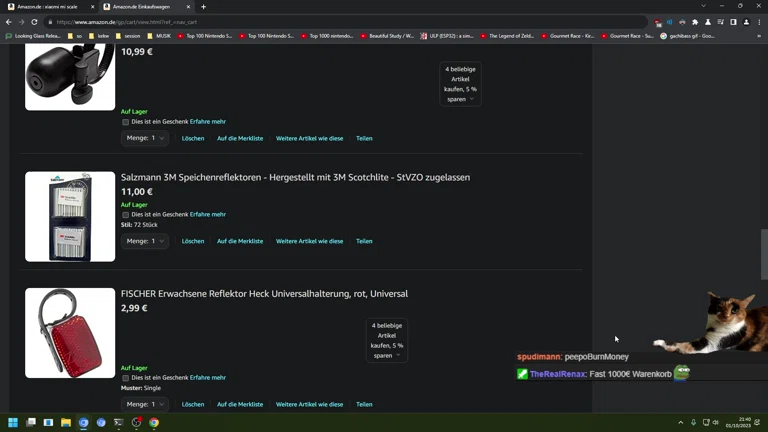Image resolution: width=768 pixels, height=432 pixels.
Task: Switch to multicolor Chrome icon in taskbar
Action: pos(154,422)
